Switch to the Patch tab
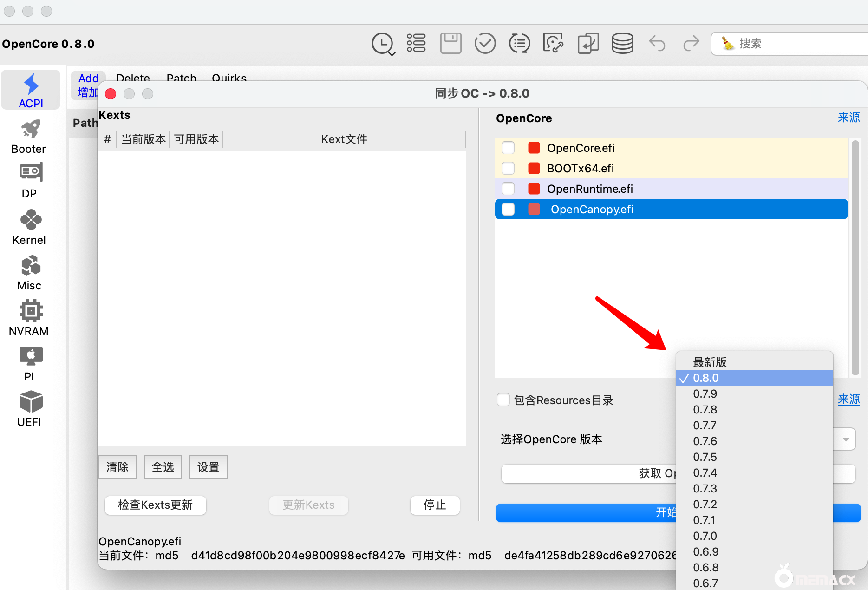 point(181,77)
